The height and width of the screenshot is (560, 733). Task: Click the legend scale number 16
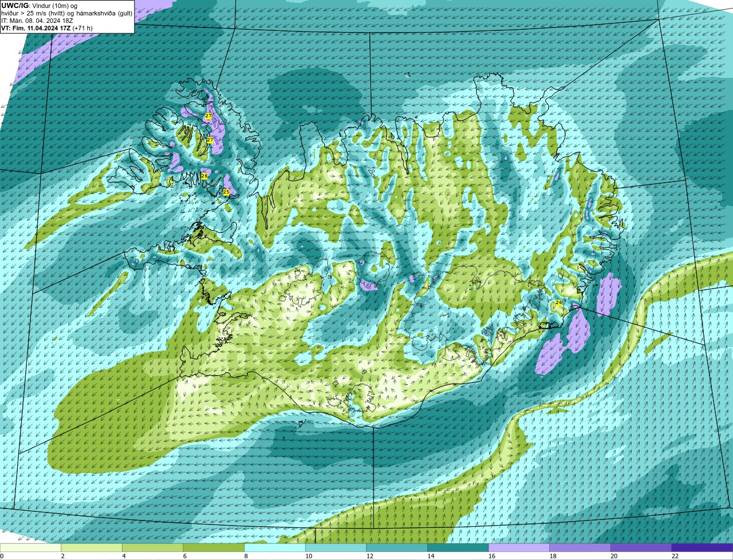(x=492, y=556)
